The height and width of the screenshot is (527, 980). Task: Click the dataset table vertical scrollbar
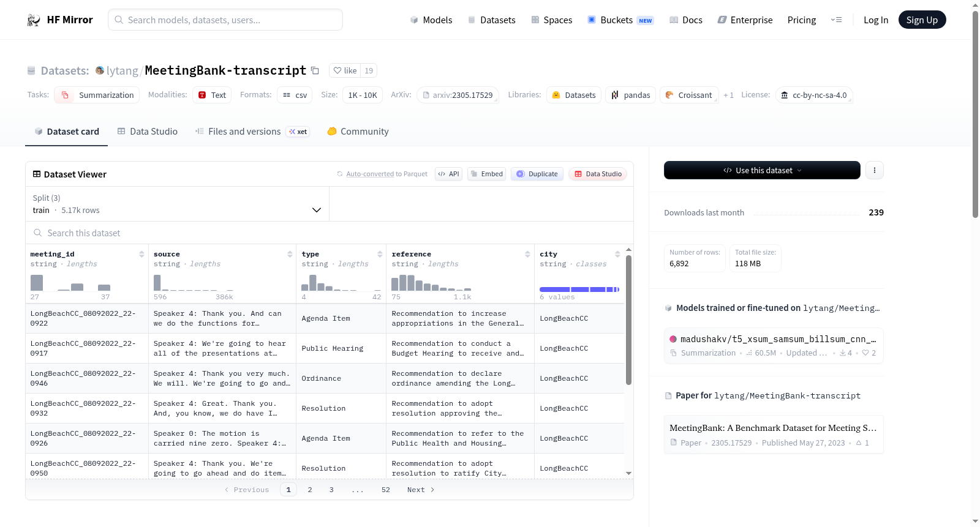pyautogui.click(x=628, y=320)
